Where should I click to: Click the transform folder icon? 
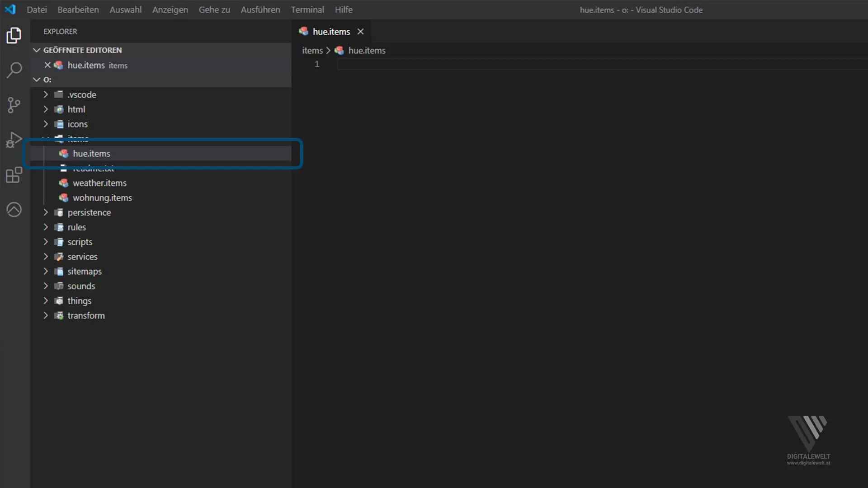pos(59,315)
